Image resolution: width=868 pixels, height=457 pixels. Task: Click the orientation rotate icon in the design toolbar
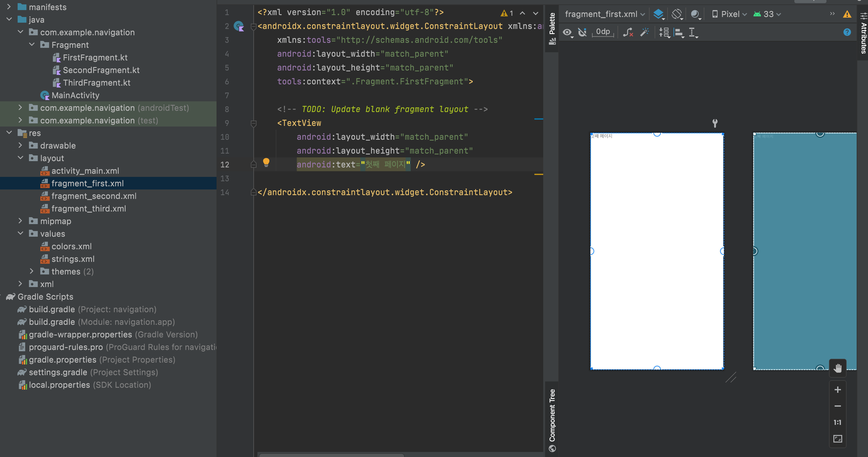[677, 14]
